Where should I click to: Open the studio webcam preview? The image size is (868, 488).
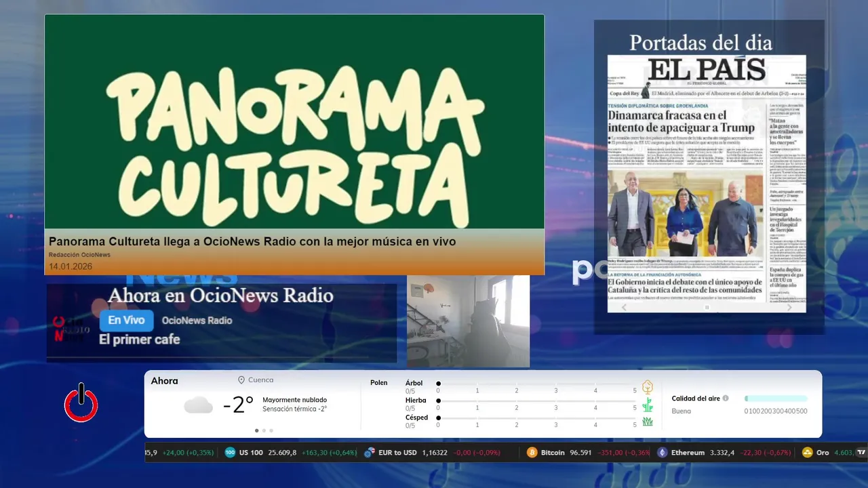(468, 321)
